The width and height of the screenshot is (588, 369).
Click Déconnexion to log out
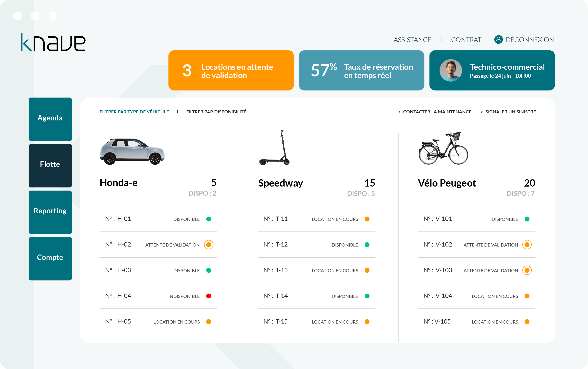(529, 40)
